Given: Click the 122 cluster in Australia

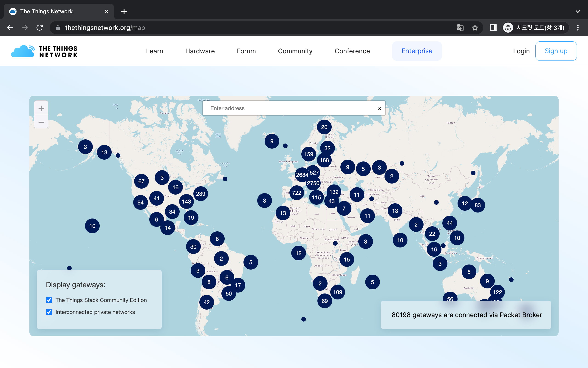Looking at the screenshot, I should coord(497,292).
